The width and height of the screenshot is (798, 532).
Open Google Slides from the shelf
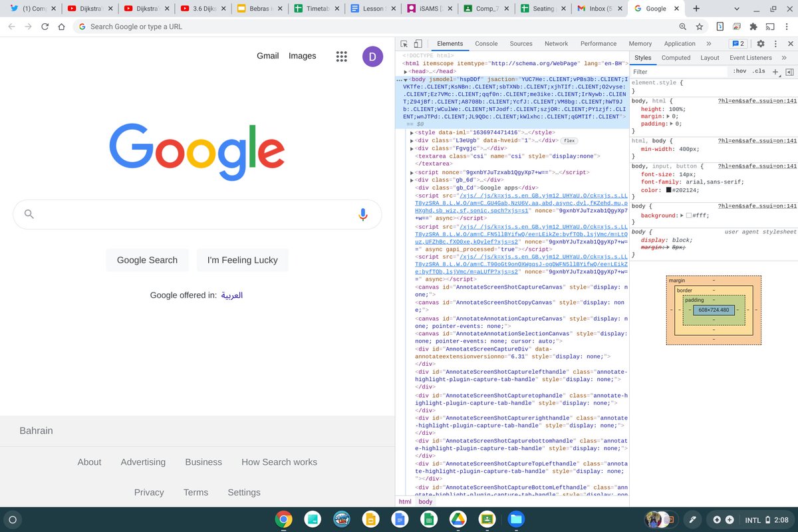pyautogui.click(x=370, y=519)
